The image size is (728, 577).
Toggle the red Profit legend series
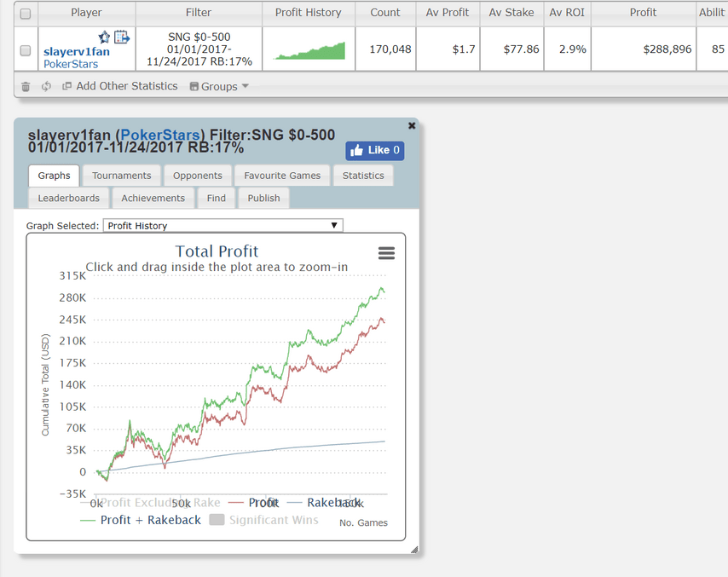[x=253, y=503]
